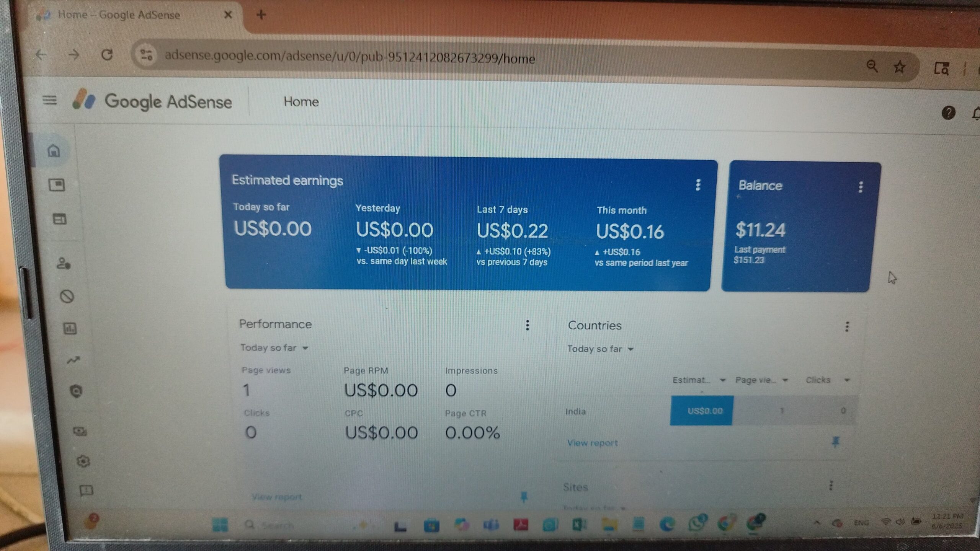Open Microsoft Edge from the taskbar
980x551 pixels.
[x=667, y=524]
